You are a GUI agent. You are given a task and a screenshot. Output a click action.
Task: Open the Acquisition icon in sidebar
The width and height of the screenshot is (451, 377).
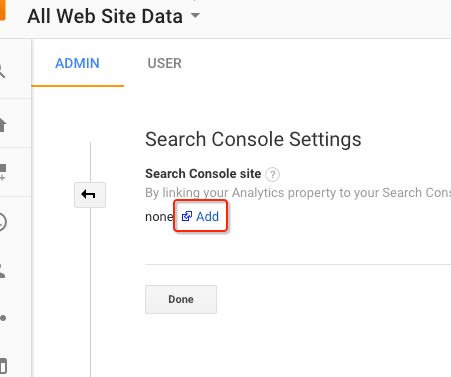tap(3, 318)
